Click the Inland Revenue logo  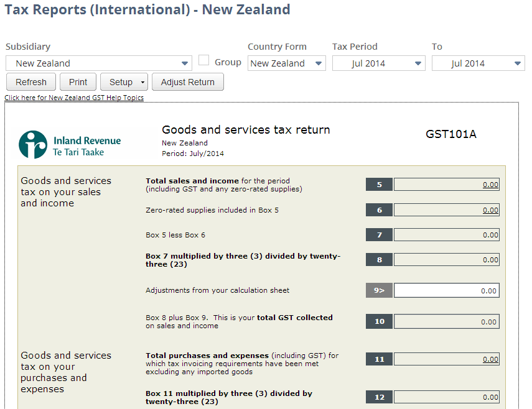click(x=30, y=144)
